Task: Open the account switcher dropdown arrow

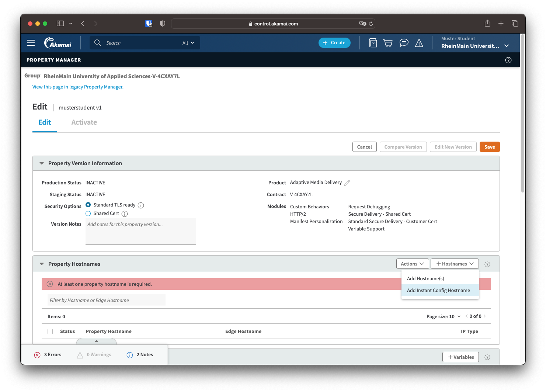Action: pyautogui.click(x=507, y=46)
